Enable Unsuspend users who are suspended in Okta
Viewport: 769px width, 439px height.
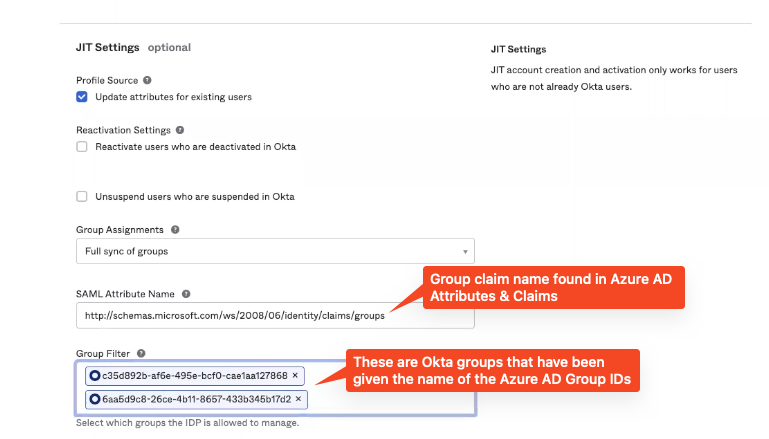point(82,196)
